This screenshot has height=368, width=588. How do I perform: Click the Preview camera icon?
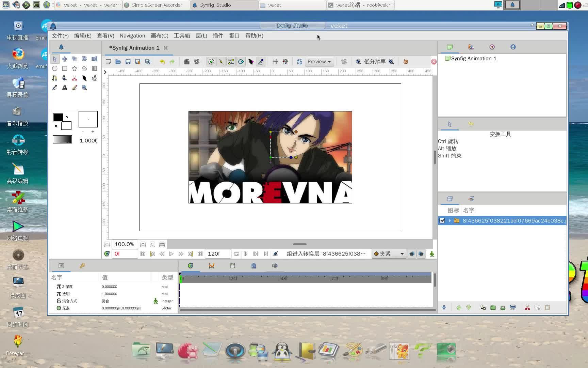point(197,62)
